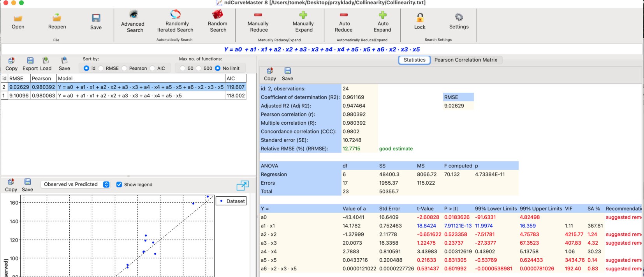Click R2 value 0.961169

point(354,97)
